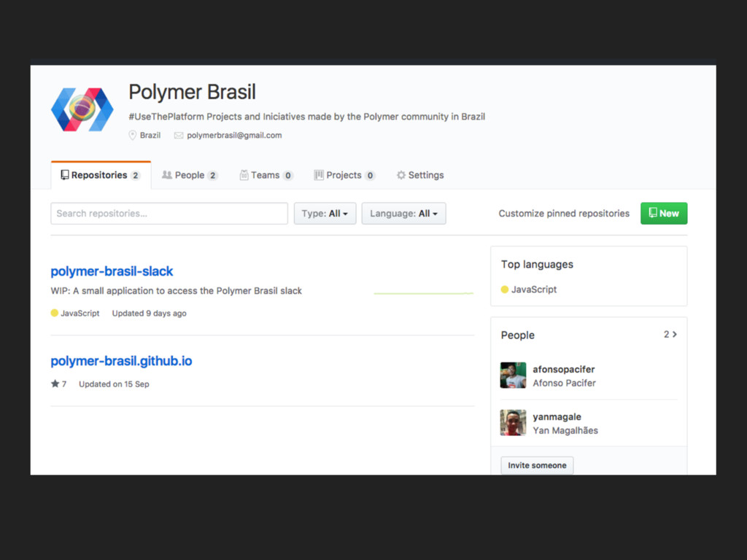The image size is (747, 560).
Task: Click the location pin icon beside Brazil
Action: tap(133, 136)
